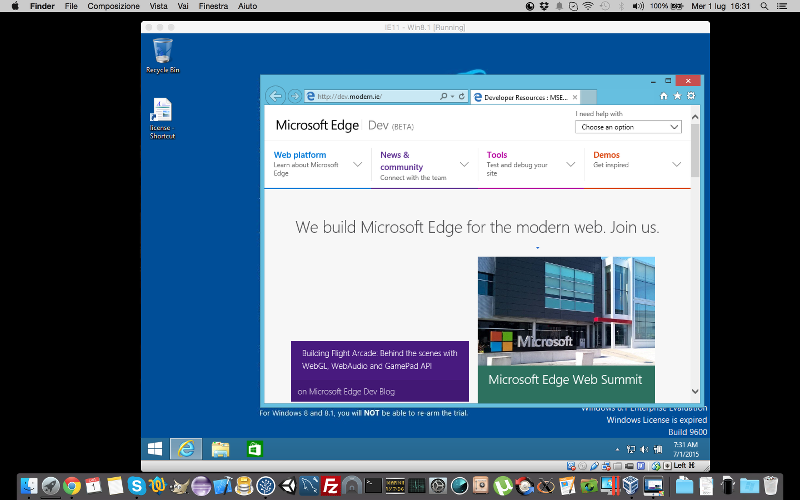800x500 pixels.
Task: Click the IE address bar URL
Action: [349, 96]
